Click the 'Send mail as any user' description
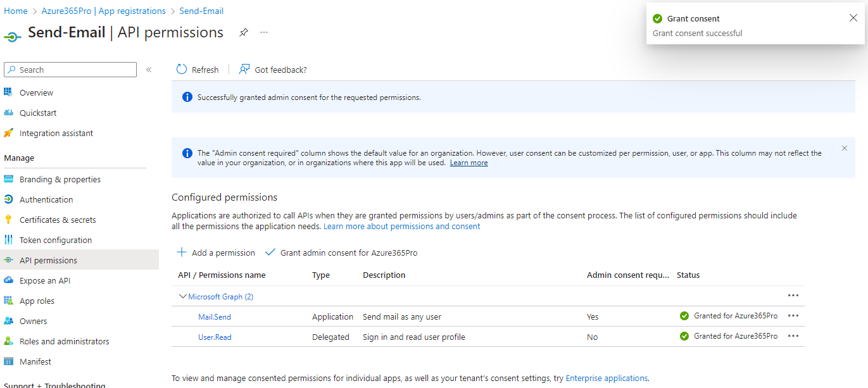This screenshot has height=388, width=868. tap(402, 316)
